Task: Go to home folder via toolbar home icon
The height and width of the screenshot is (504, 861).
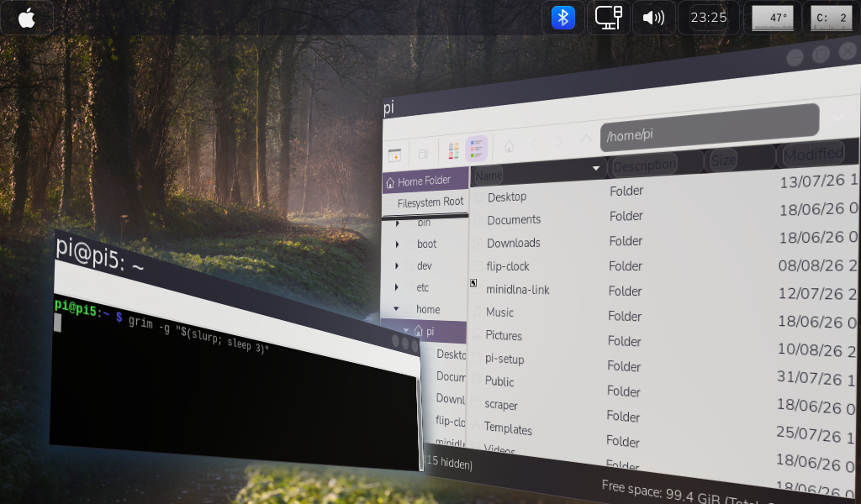Action: (x=509, y=146)
